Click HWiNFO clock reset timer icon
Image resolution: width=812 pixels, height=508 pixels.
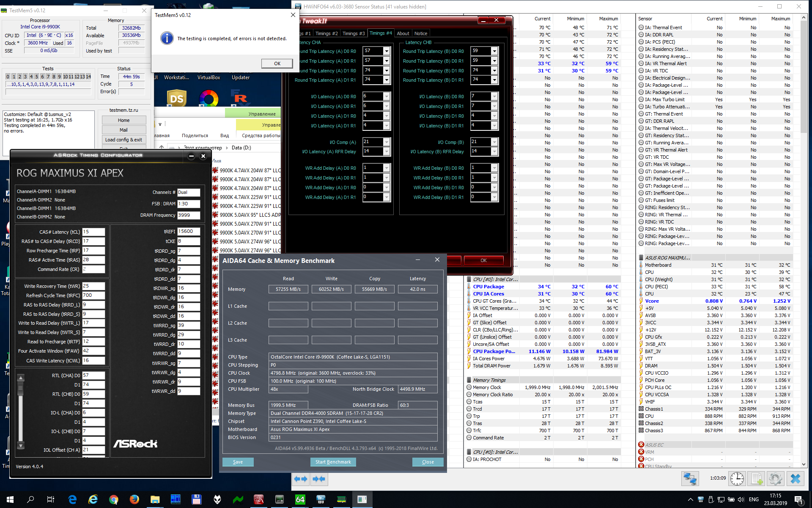click(737, 479)
